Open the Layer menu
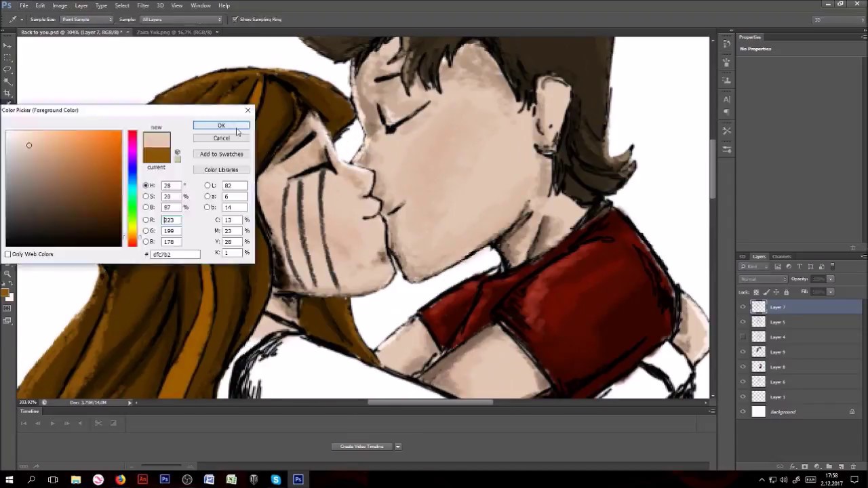Screen dimensions: 868x488 [81, 5]
